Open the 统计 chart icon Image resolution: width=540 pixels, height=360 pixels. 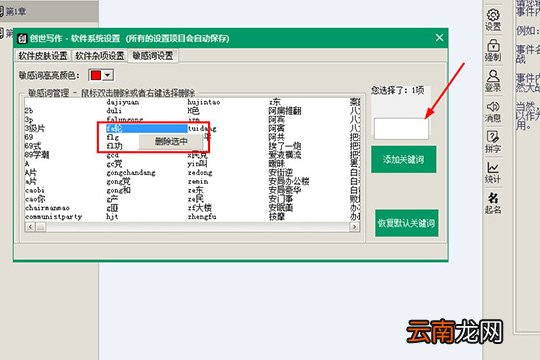coord(493,172)
